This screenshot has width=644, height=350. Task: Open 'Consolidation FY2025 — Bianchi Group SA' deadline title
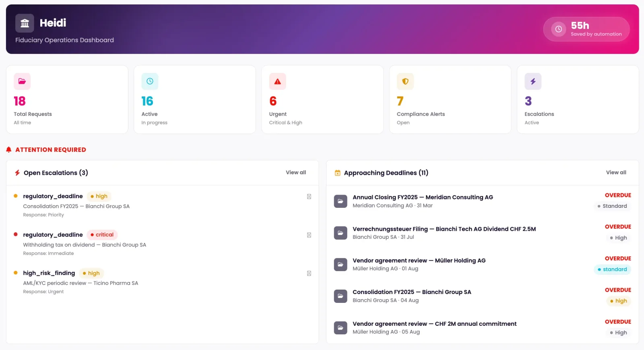click(412, 292)
